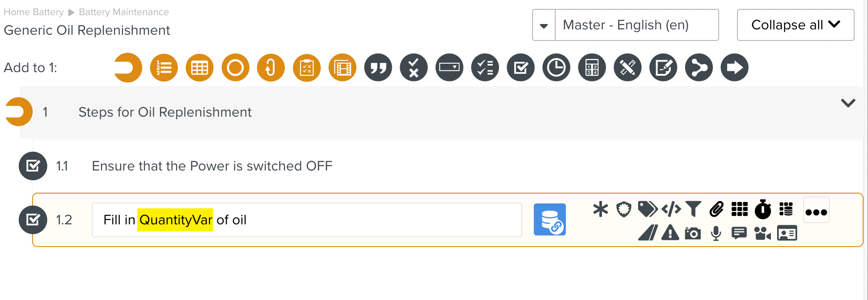Click the checkbox icon of step 1.1
Screen dimensions: 868x300
33,166
